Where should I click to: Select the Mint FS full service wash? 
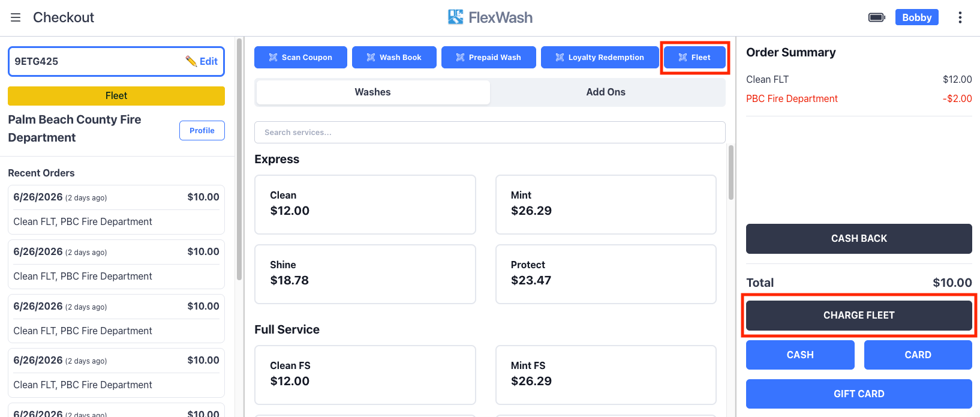606,375
